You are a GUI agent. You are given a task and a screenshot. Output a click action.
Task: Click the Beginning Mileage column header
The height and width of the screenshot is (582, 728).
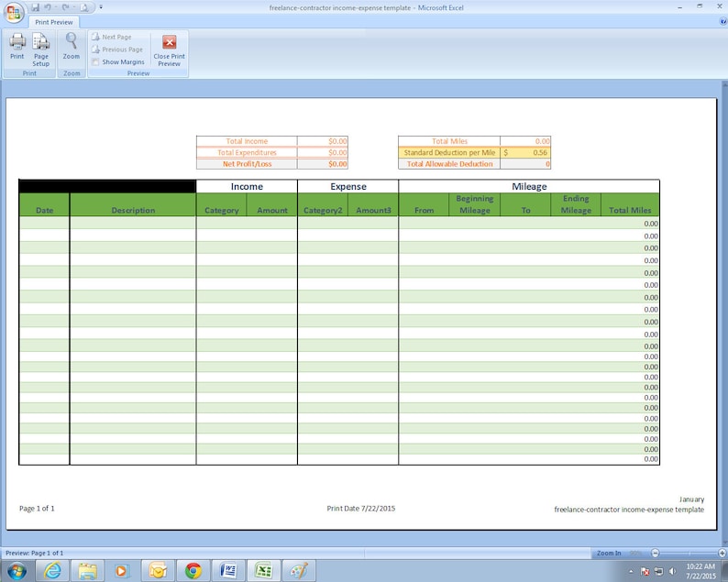(475, 204)
